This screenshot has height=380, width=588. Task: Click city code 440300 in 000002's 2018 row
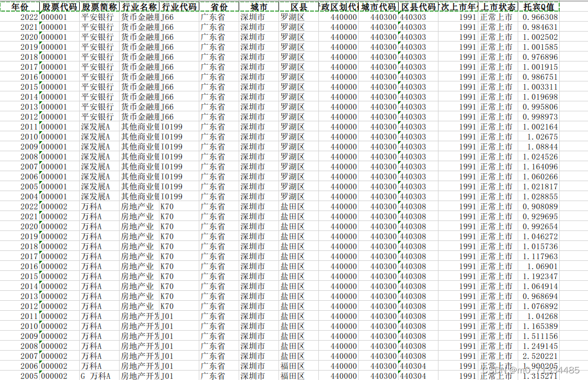(378, 247)
